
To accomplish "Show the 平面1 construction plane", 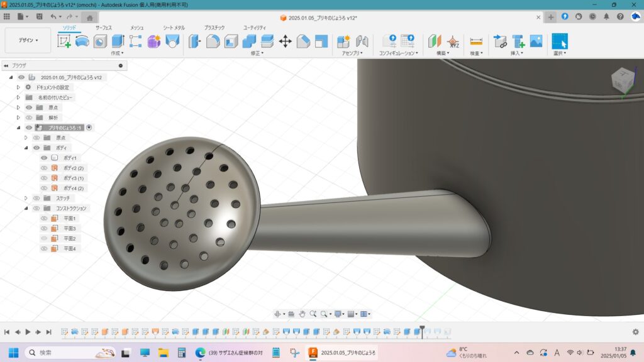I will click(x=44, y=218).
